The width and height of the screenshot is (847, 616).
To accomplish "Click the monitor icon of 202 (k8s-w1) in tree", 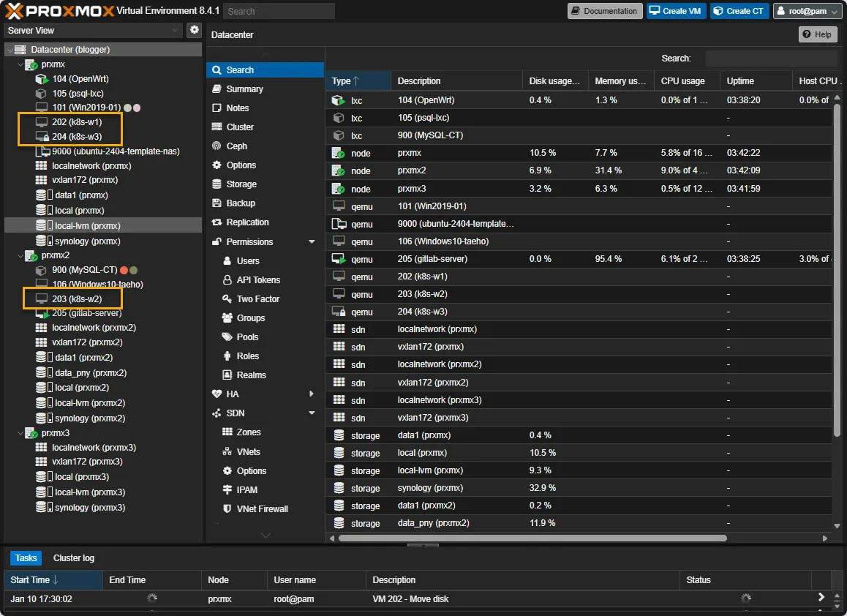I will point(42,122).
